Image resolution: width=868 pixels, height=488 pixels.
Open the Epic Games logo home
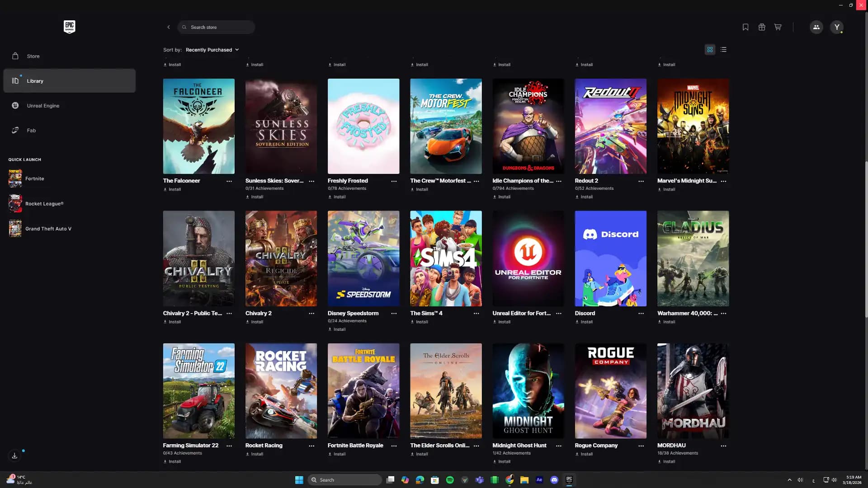(69, 27)
